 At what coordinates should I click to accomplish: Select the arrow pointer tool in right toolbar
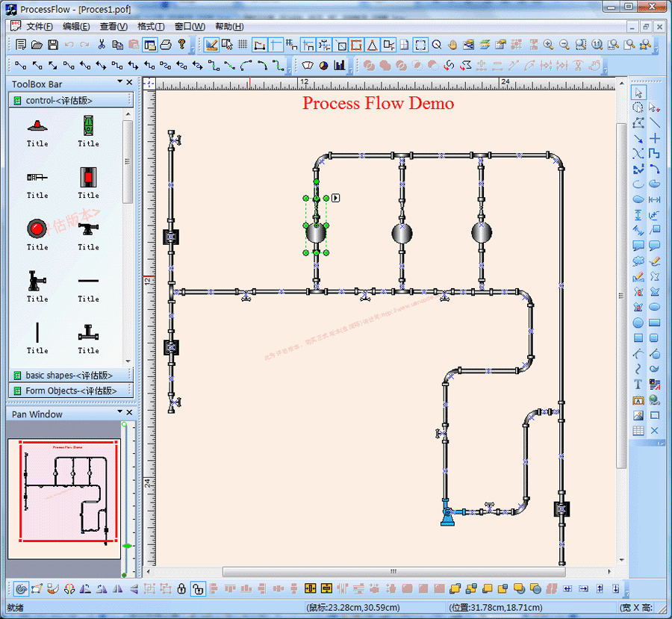[x=638, y=93]
